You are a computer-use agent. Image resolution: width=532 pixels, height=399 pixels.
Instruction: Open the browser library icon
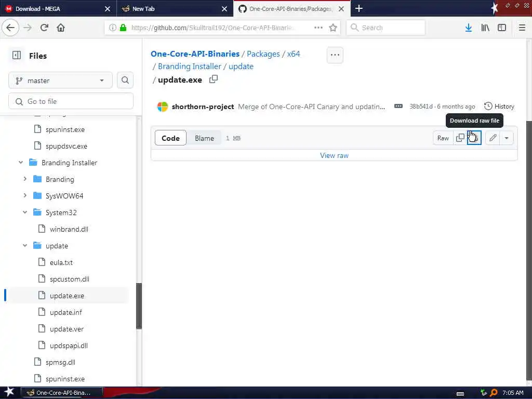tap(485, 28)
